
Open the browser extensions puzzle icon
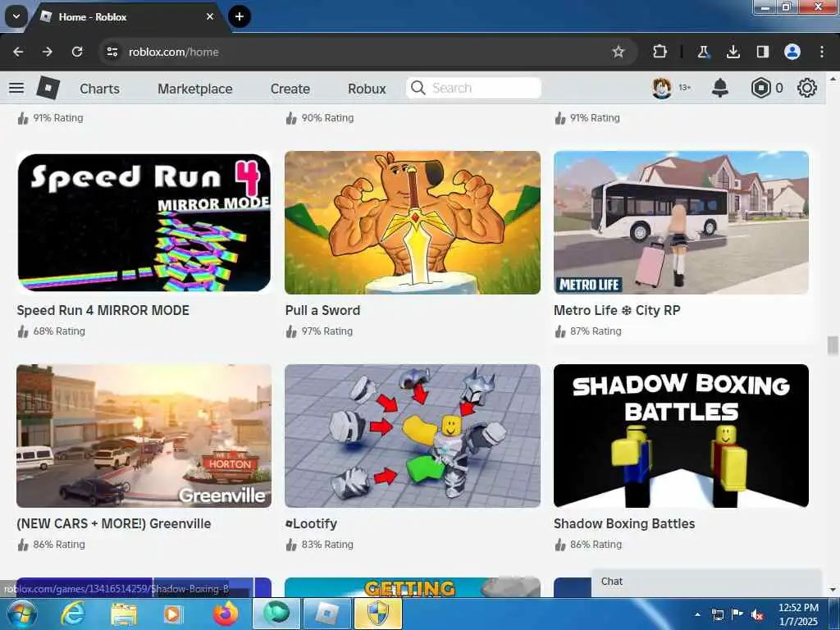(660, 52)
